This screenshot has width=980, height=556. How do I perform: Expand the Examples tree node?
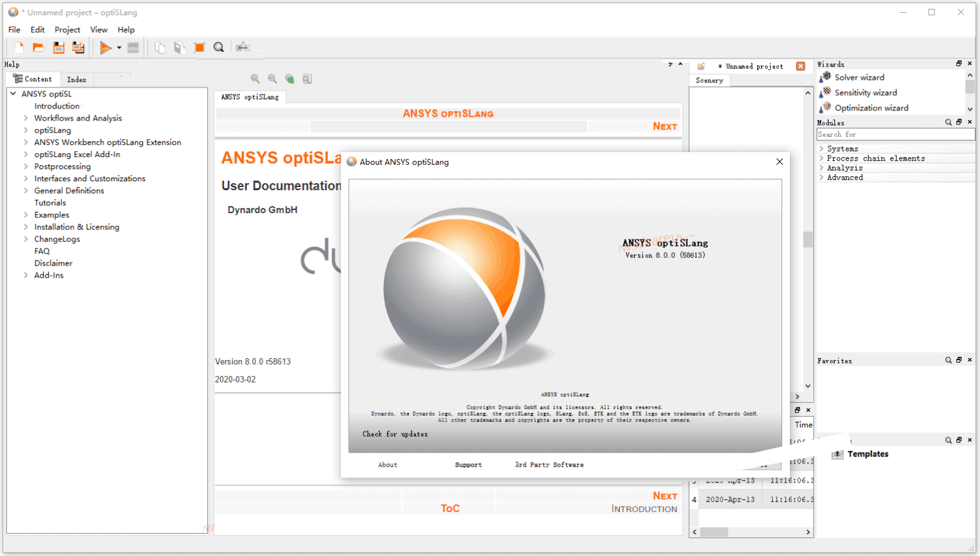click(26, 215)
